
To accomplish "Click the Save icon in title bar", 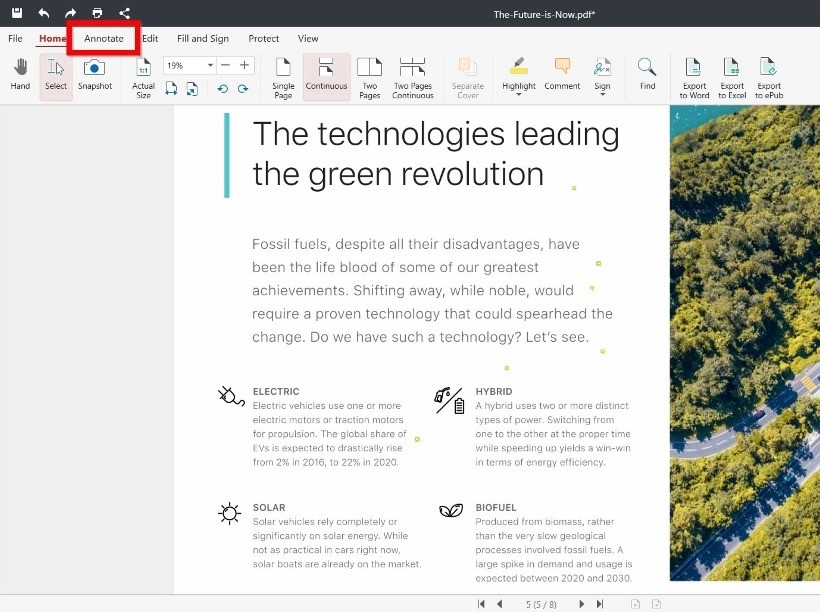I will click(17, 13).
